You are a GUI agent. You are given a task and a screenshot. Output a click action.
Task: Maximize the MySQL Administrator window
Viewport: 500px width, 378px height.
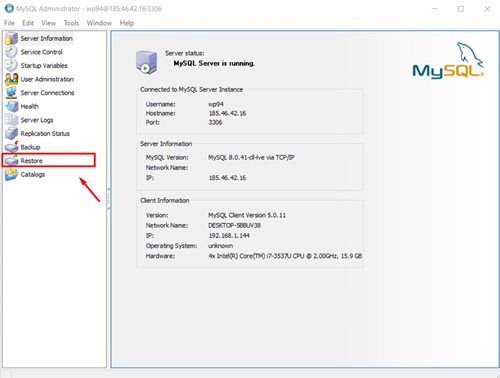[x=461, y=9]
